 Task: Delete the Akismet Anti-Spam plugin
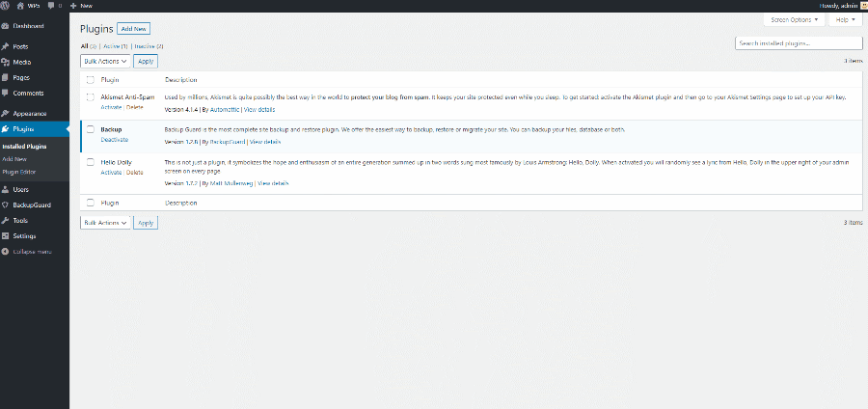click(x=134, y=107)
